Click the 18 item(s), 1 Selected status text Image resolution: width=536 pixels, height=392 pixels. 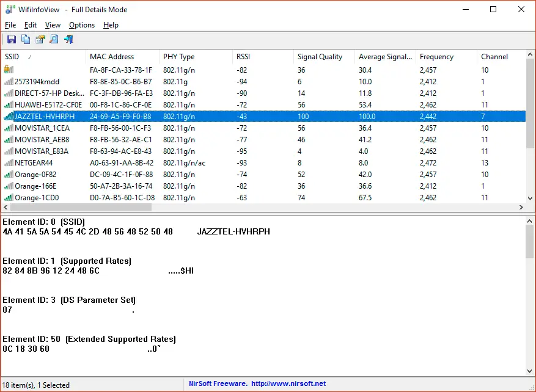[36, 385]
